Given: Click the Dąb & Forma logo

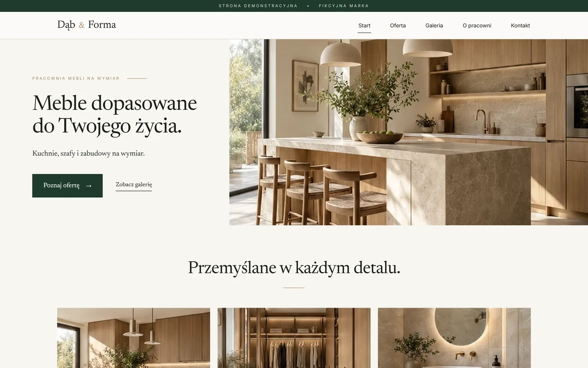Looking at the screenshot, I should point(87,25).
